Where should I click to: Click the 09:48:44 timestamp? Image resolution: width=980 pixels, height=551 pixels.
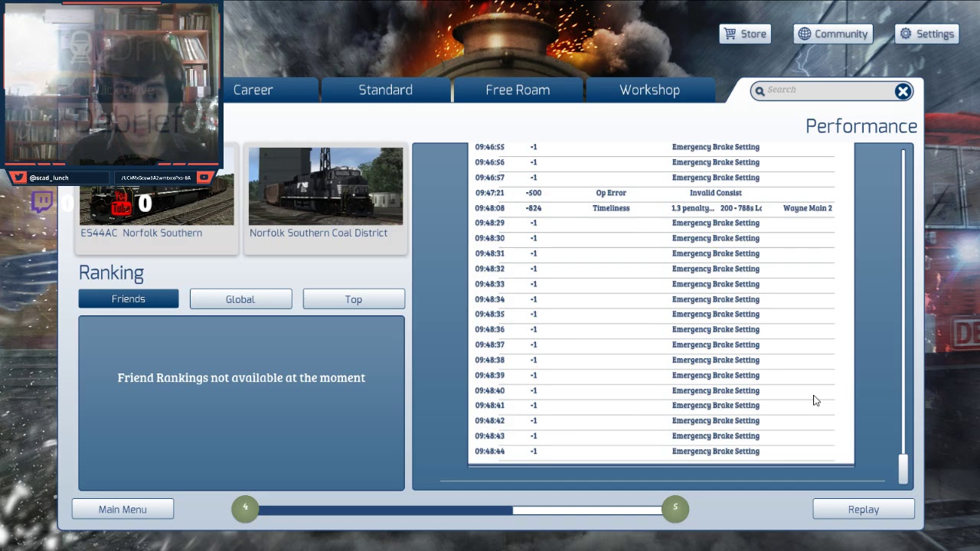click(x=489, y=452)
